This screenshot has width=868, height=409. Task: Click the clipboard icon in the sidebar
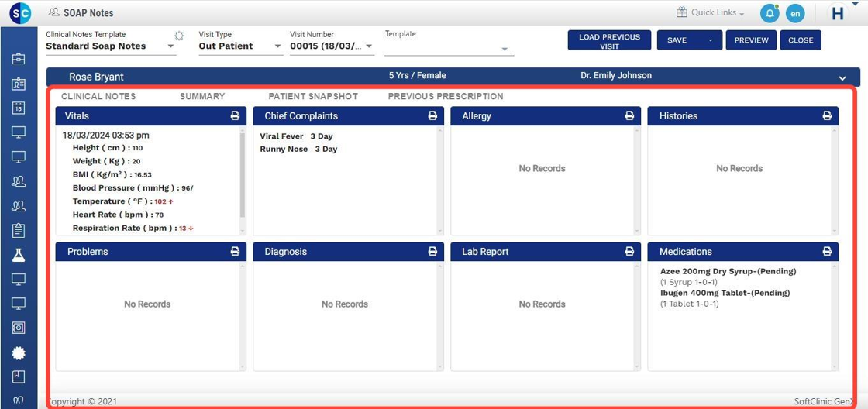coord(19,230)
